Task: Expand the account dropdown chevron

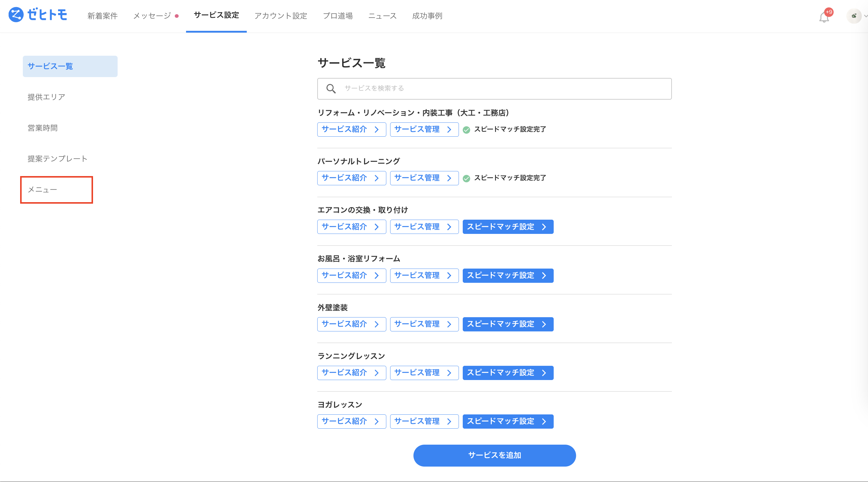Action: tap(865, 16)
